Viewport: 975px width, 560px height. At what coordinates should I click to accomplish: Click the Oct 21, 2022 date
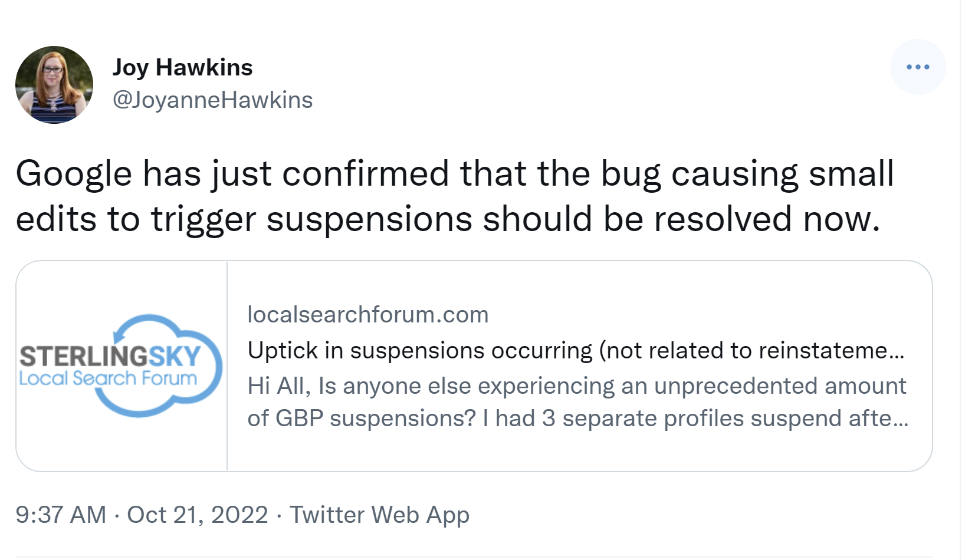(x=198, y=515)
